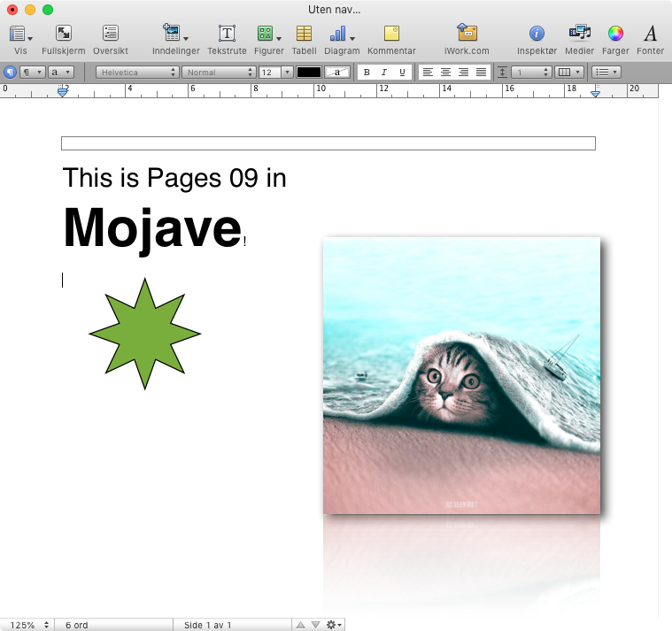The height and width of the screenshot is (631, 672).
Task: Align text right
Action: 463,73
